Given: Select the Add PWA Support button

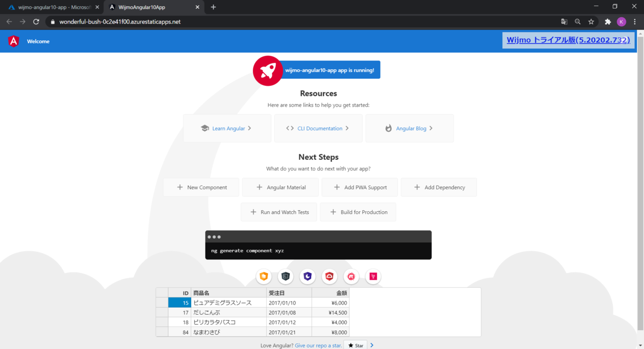Looking at the screenshot, I should [360, 187].
